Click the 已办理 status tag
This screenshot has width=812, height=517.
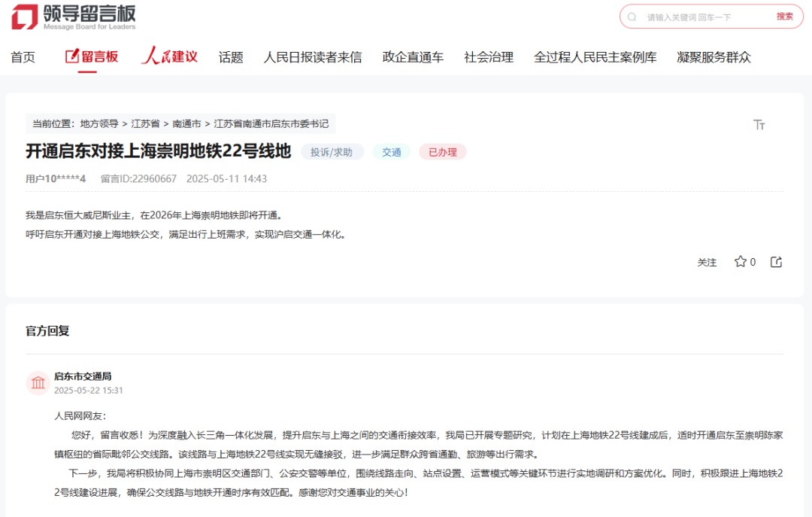click(x=442, y=151)
